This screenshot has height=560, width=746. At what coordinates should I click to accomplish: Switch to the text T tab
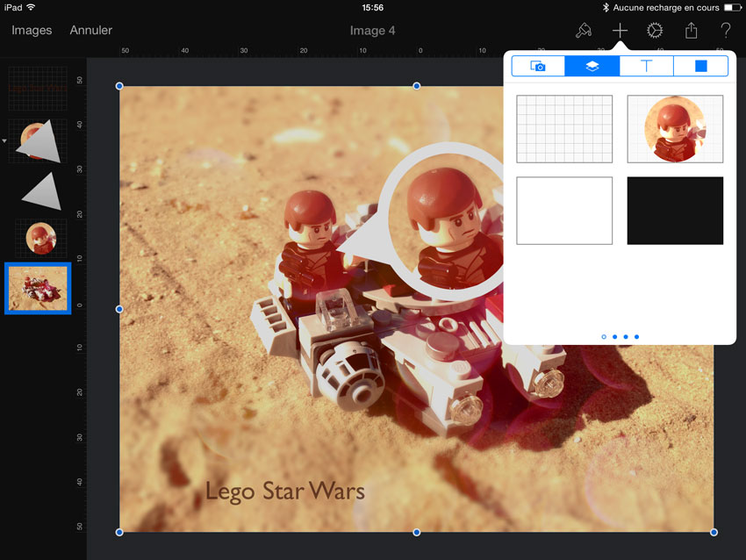tap(646, 66)
